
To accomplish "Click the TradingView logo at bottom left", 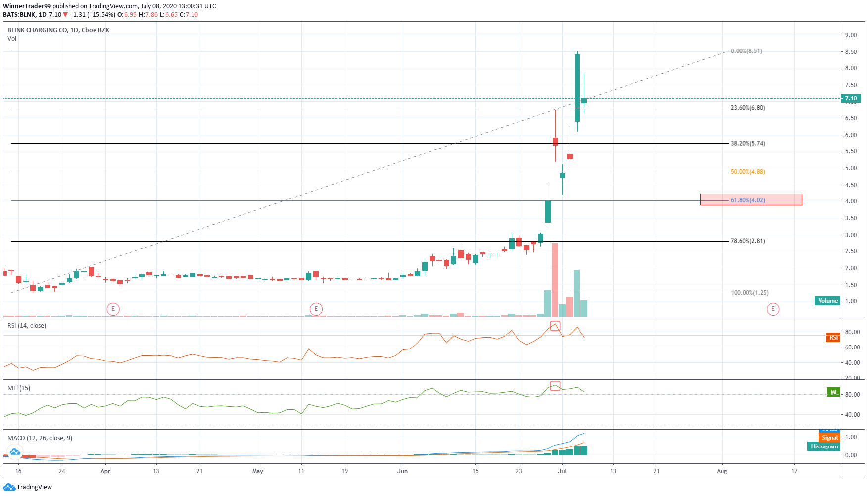I will tap(27, 487).
